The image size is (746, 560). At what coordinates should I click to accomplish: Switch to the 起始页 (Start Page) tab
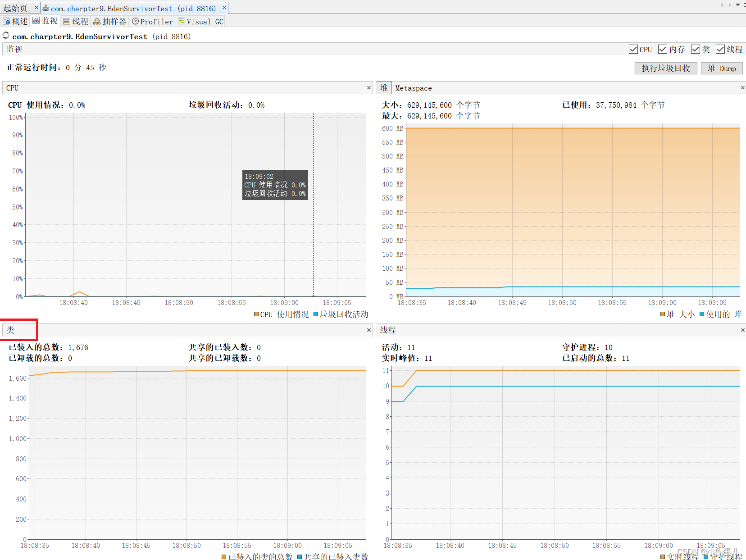(14, 8)
